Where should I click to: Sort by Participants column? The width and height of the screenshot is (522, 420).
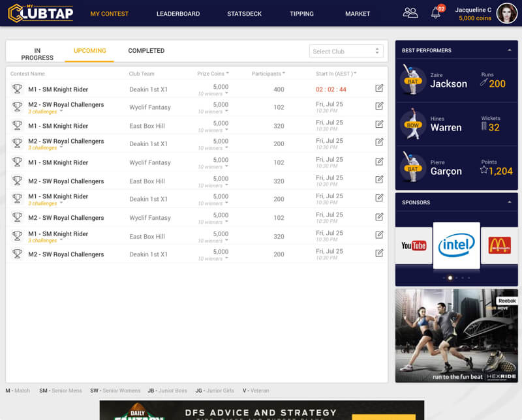tap(268, 74)
